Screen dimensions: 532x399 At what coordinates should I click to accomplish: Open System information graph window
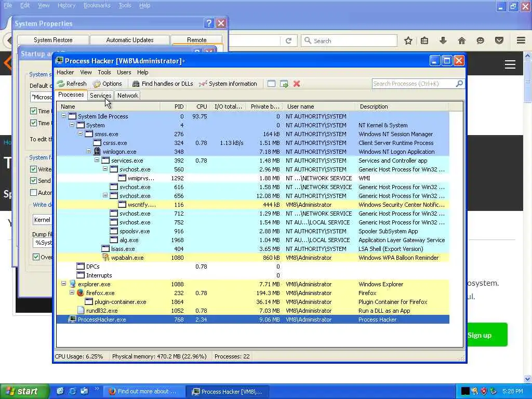pyautogui.click(x=228, y=84)
